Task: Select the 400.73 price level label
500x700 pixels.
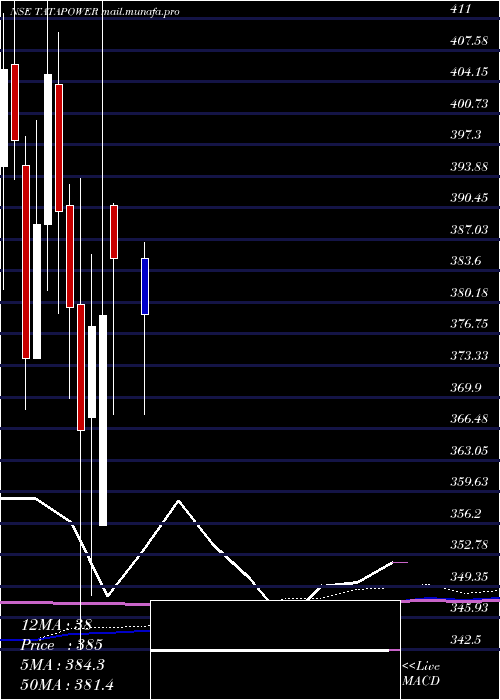Action: [x=467, y=104]
